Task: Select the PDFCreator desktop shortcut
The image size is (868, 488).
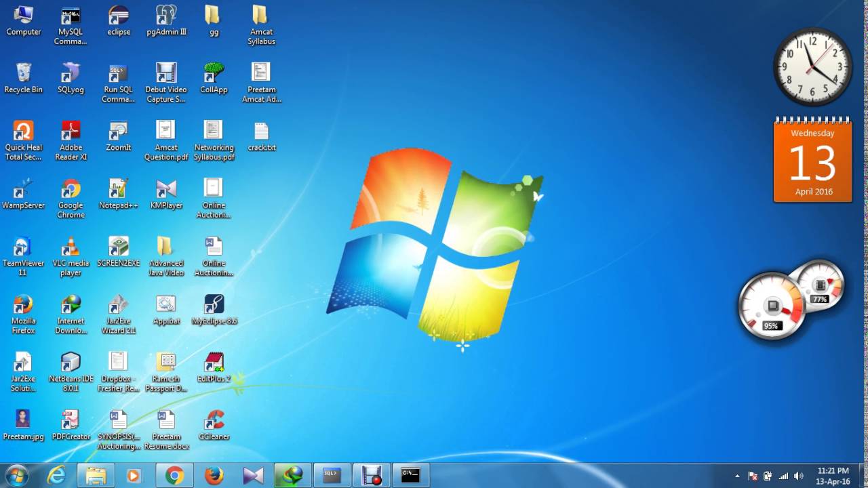Action: point(71,426)
